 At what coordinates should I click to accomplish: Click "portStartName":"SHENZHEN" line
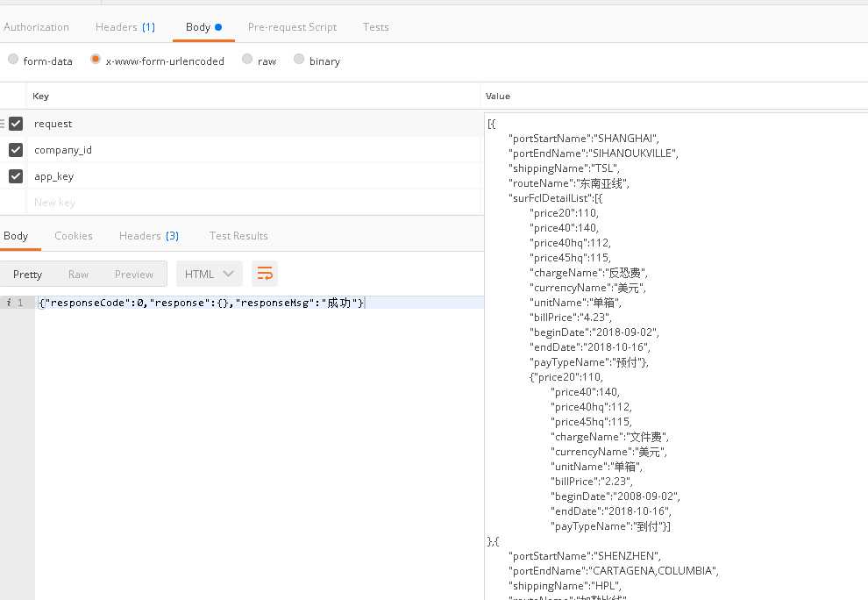coord(585,556)
